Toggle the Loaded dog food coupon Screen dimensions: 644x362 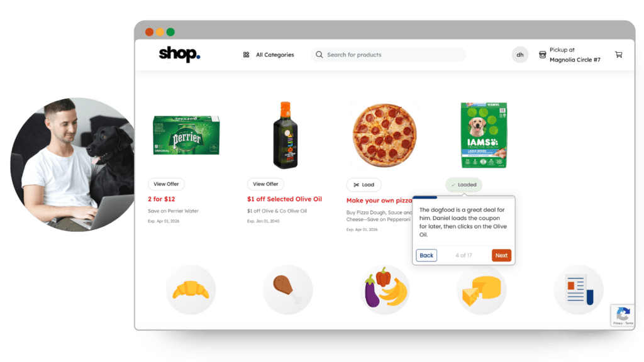point(464,185)
